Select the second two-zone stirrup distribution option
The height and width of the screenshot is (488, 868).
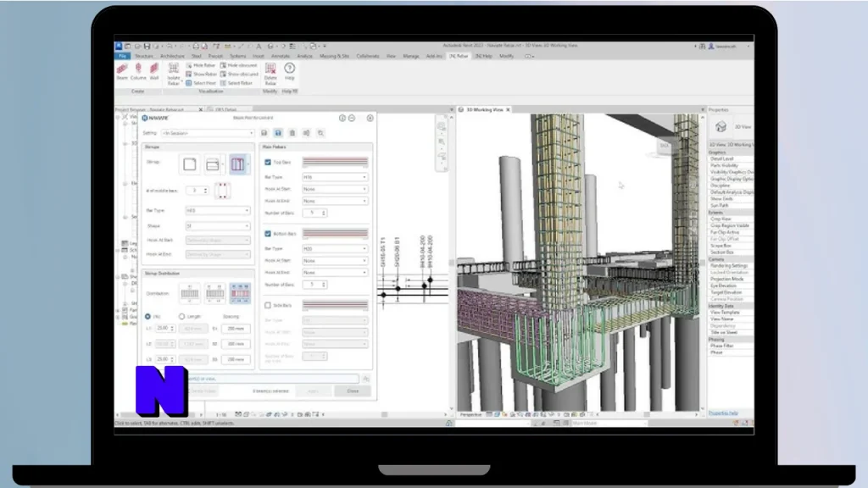point(214,293)
